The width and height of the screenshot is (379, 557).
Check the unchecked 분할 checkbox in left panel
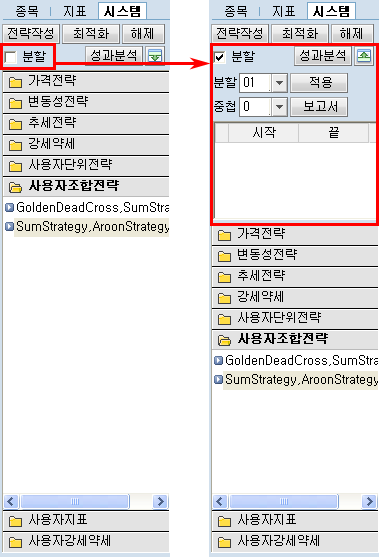(x=11, y=57)
